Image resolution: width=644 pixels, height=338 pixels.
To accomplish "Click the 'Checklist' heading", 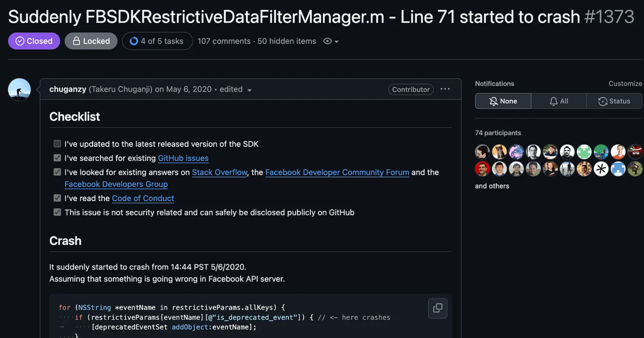I will tap(75, 117).
